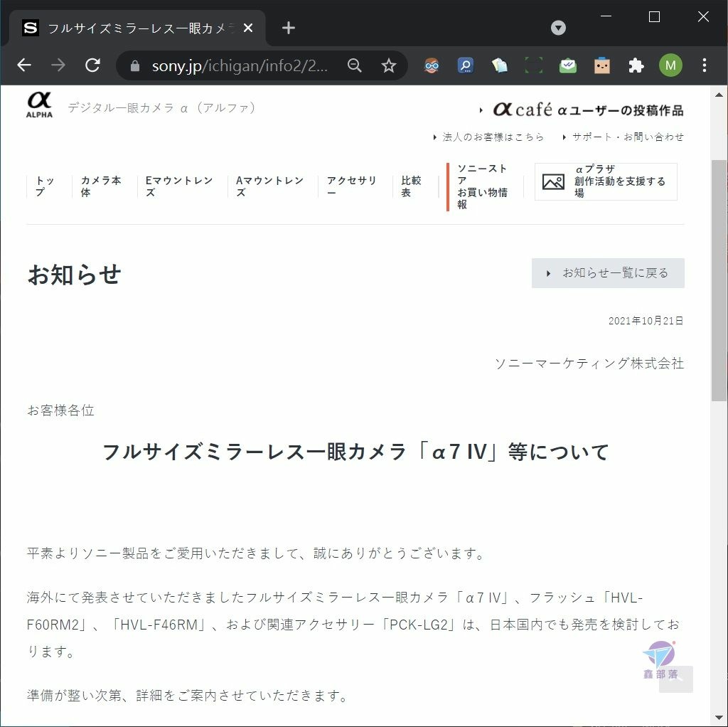Viewport: 728px width, 727px height.
Task: Open the Chrome three-dot menu
Action: pos(705,65)
